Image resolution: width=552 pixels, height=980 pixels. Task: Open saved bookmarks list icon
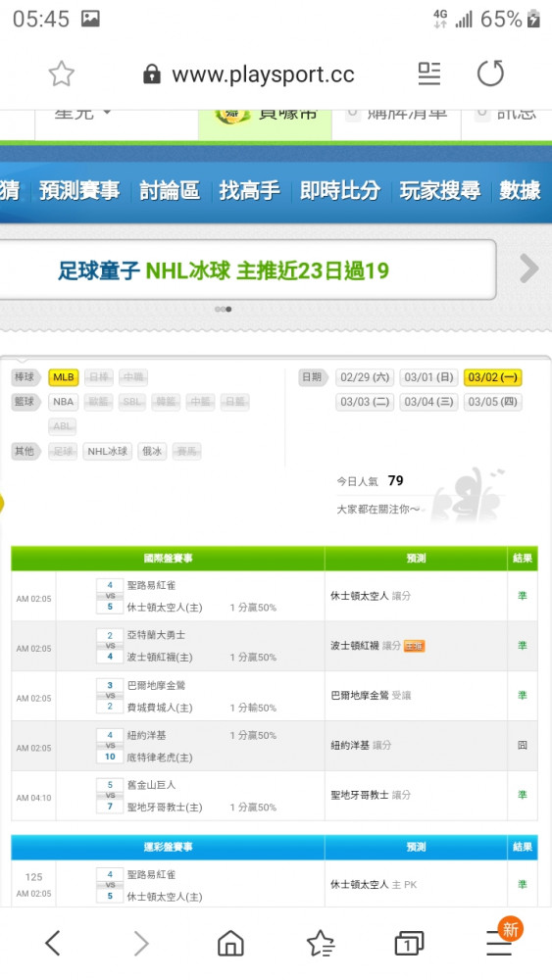pos(321,943)
